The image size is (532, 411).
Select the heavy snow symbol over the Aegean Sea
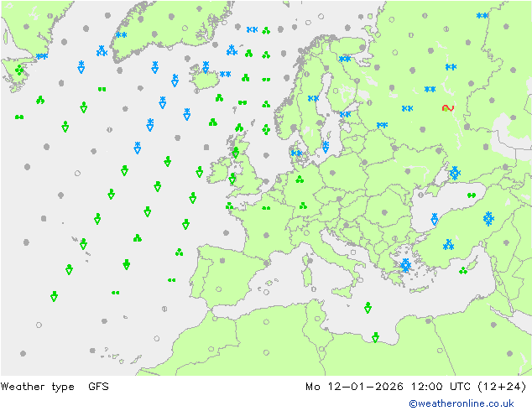tap(405, 266)
